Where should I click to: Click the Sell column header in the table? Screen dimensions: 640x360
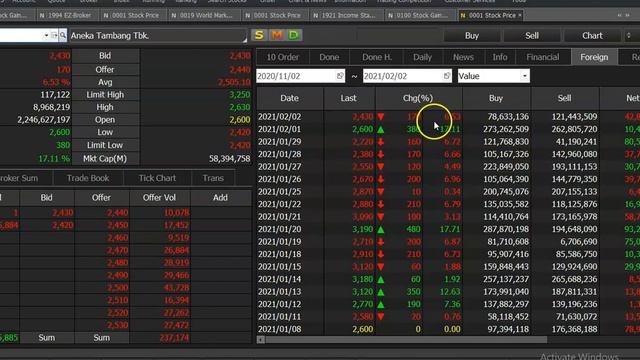click(x=564, y=98)
